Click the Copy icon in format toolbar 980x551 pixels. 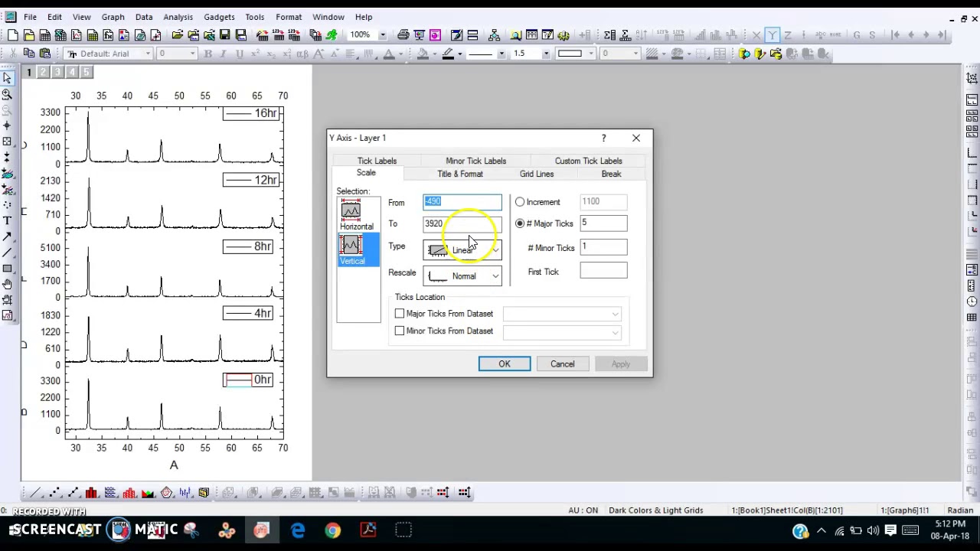29,53
